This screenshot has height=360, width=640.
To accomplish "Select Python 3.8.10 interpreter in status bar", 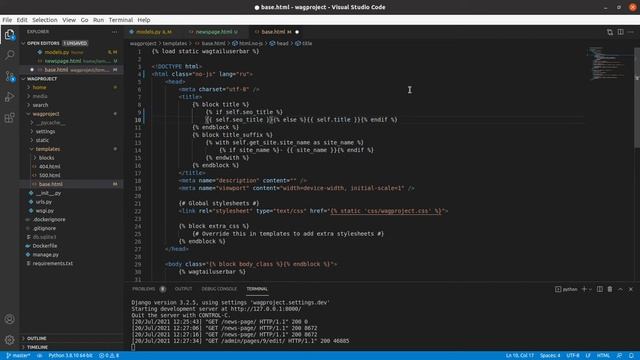I will pos(71,356).
